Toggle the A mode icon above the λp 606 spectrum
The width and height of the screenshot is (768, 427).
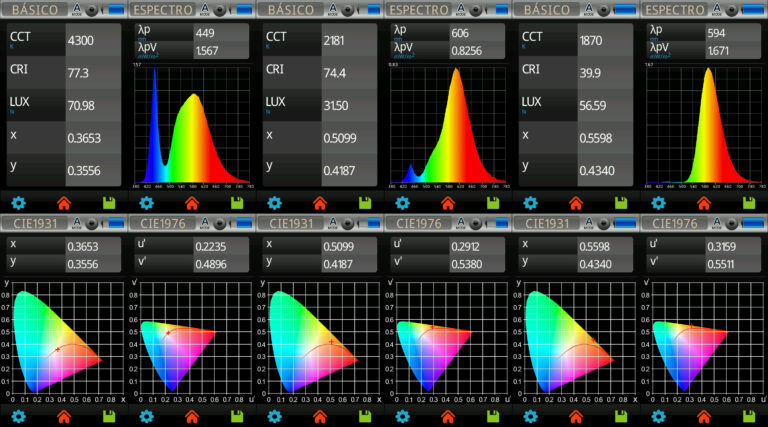point(461,10)
